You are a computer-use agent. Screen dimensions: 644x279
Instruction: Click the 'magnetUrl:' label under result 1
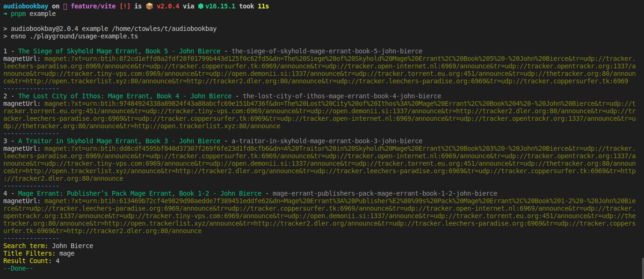click(x=22, y=59)
